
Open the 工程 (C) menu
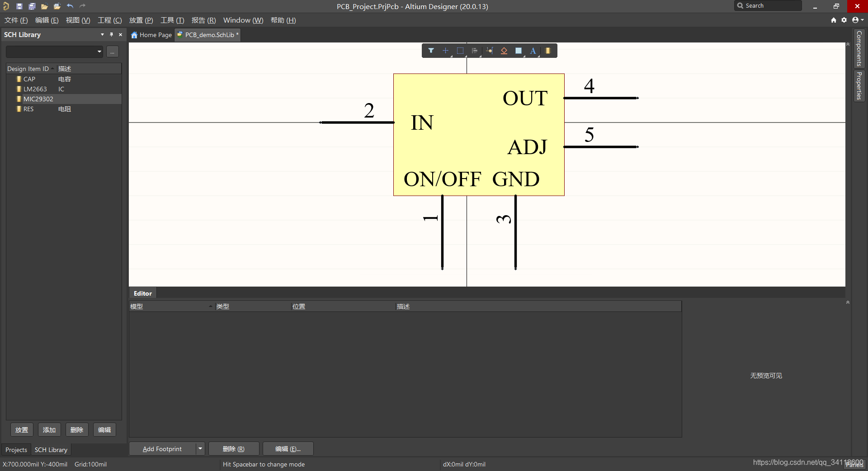[109, 20]
